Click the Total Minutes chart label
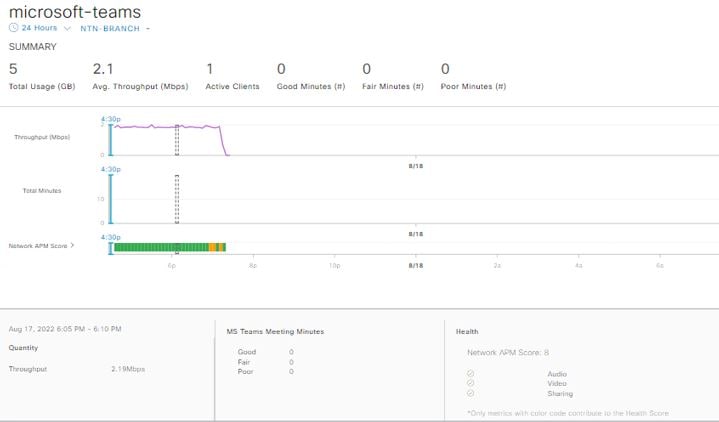 [x=42, y=191]
